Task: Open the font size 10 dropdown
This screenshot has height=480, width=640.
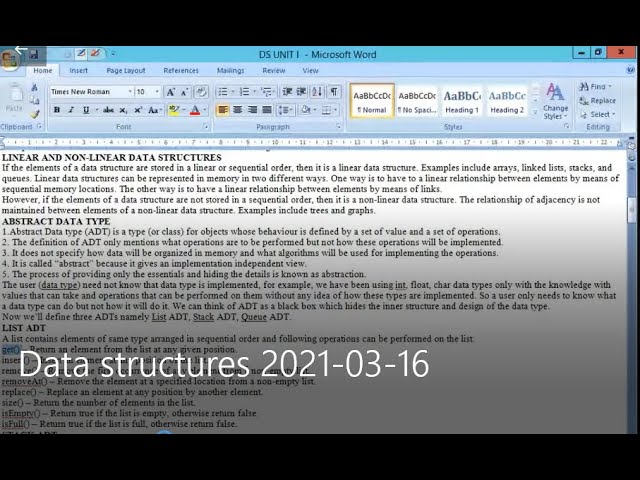Action: (157, 92)
